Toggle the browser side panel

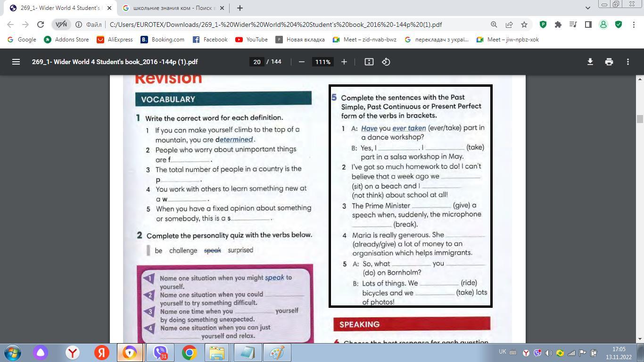tap(588, 25)
